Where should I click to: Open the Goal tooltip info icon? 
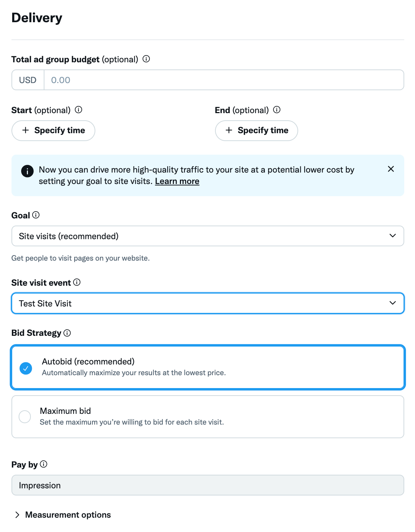click(x=35, y=215)
